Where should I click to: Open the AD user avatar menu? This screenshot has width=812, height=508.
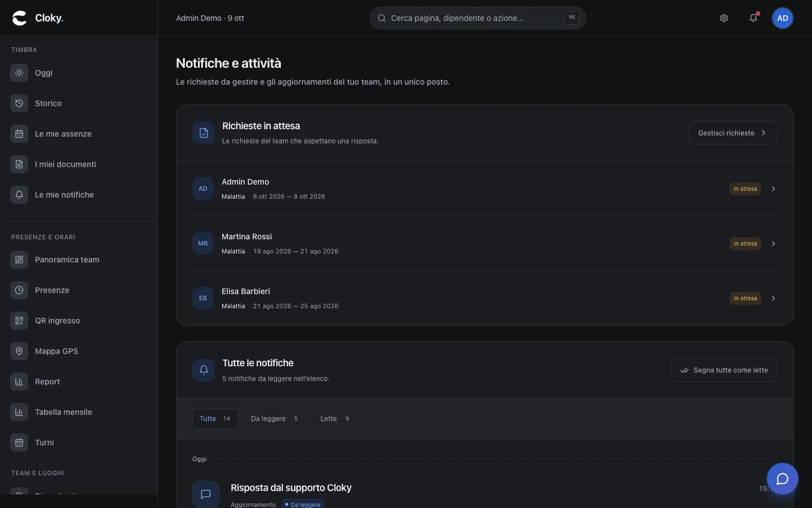(x=783, y=18)
